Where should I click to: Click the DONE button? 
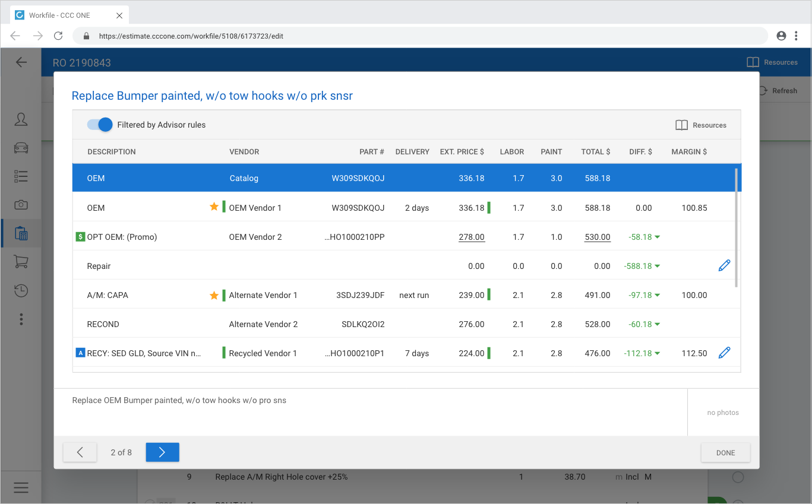click(x=725, y=452)
